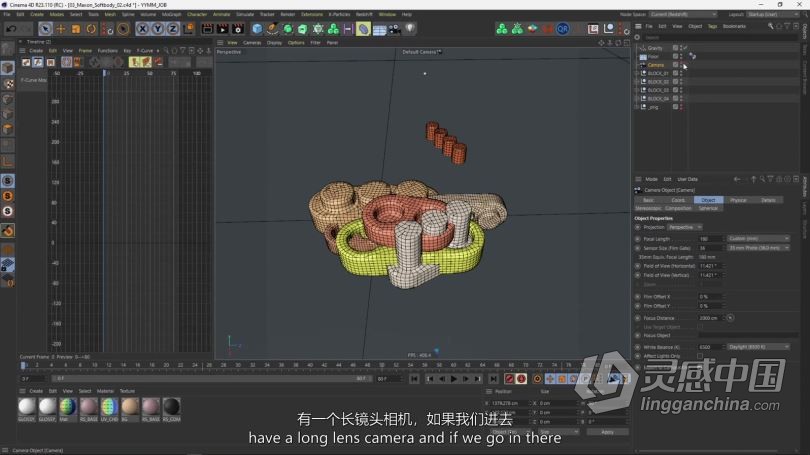Screen dimensions: 810x455
Task: Open the Simulate menu
Action: (x=245, y=14)
